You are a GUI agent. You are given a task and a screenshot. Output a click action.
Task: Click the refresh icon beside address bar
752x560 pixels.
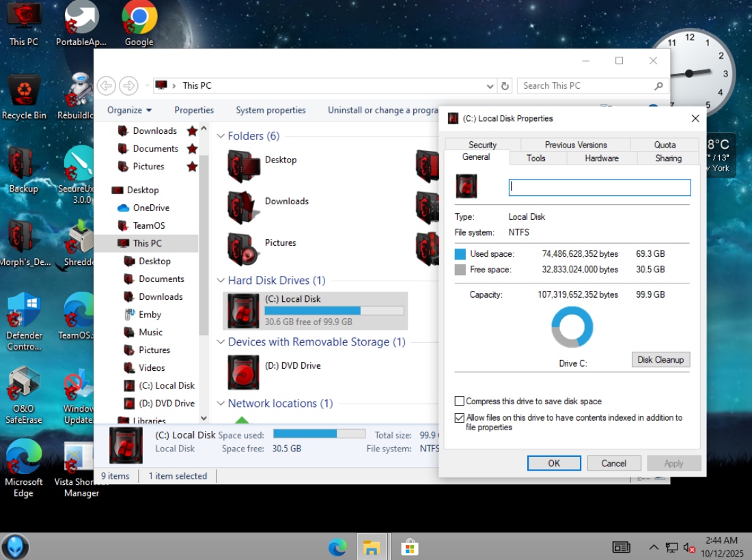(x=505, y=86)
